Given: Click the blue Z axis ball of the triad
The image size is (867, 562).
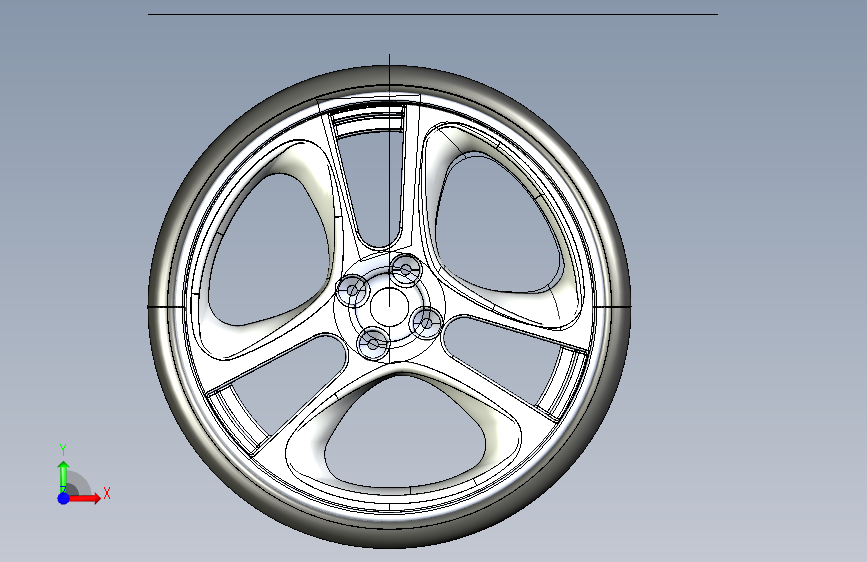Looking at the screenshot, I should pyautogui.click(x=63, y=498).
